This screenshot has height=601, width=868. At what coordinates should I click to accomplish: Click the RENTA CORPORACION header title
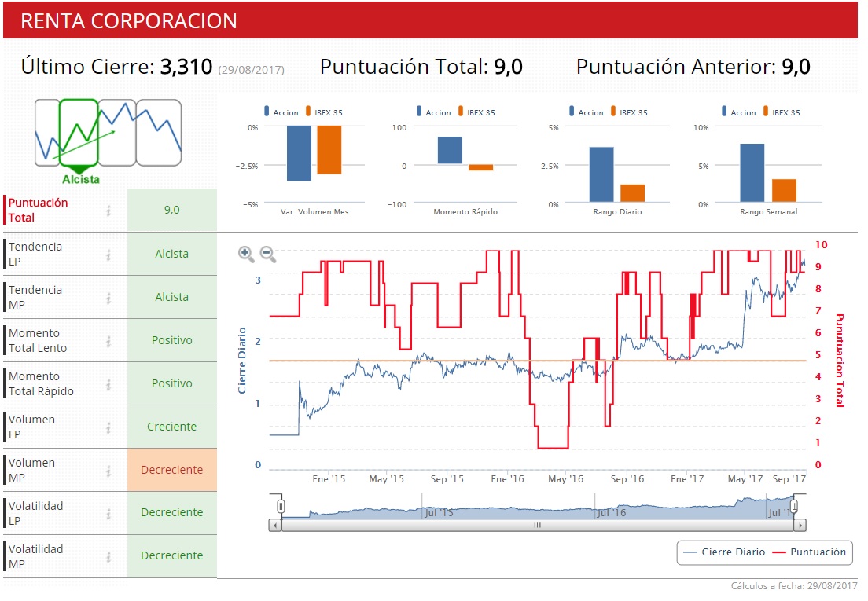coord(129,21)
